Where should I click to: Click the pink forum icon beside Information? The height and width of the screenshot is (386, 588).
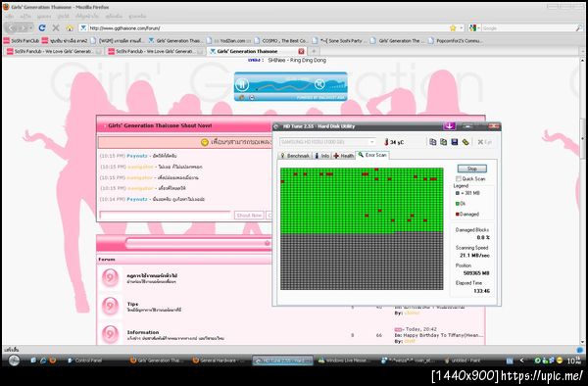110,333
